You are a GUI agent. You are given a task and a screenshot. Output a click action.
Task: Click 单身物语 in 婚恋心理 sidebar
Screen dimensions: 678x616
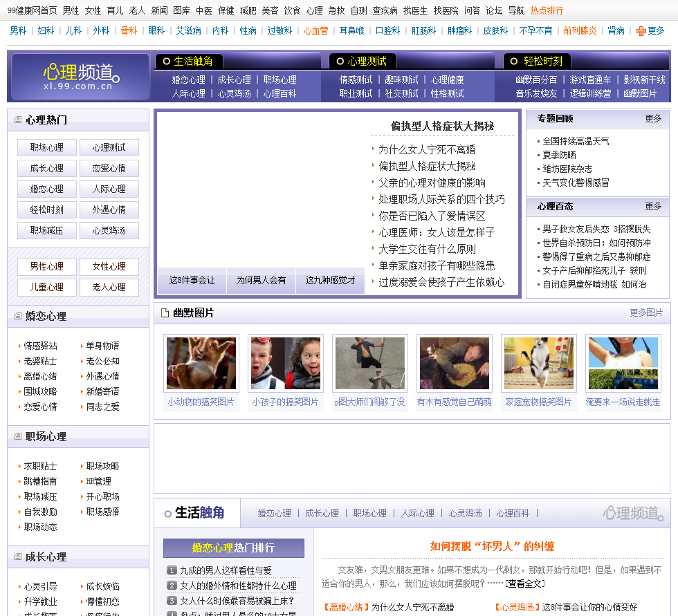[102, 346]
